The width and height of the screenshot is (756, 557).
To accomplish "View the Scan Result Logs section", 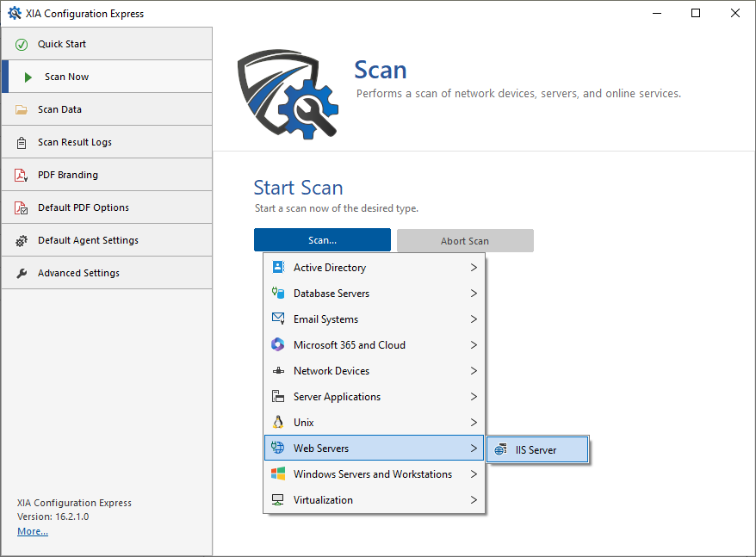I will pos(107,142).
